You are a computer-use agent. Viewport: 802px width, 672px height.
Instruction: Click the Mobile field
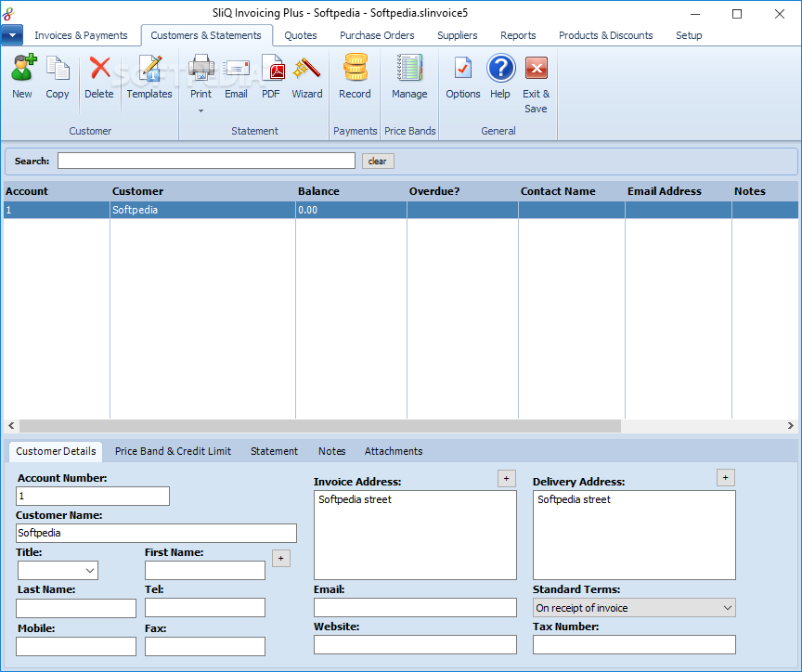(76, 646)
